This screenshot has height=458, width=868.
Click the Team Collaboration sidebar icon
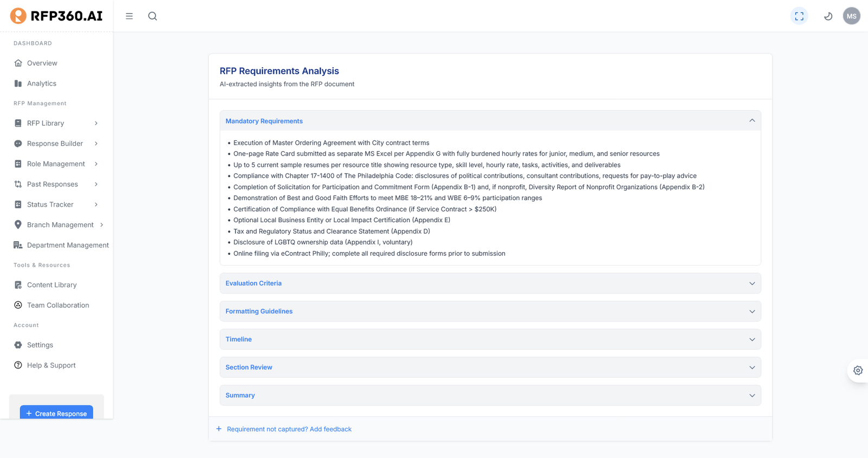(18, 305)
